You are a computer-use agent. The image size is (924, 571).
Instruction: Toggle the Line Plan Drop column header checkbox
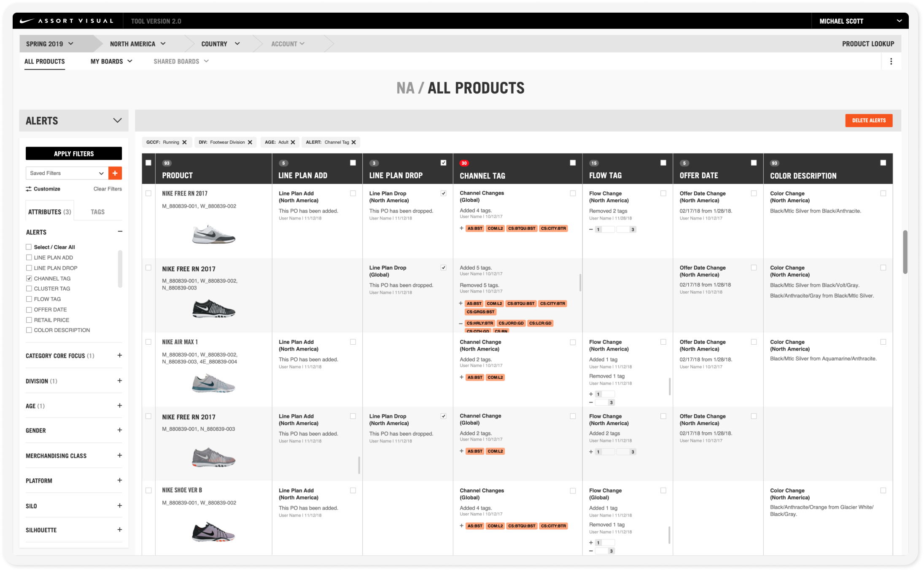443,163
